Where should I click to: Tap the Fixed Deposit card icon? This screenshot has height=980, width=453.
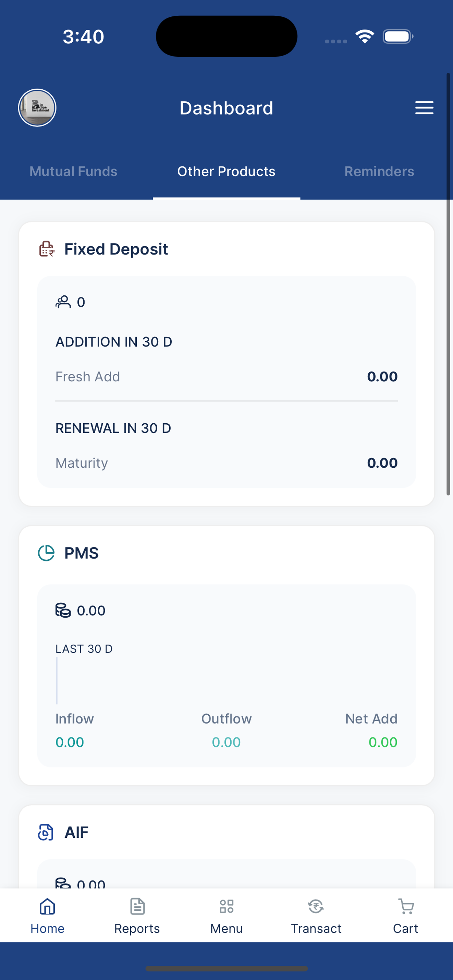click(47, 249)
